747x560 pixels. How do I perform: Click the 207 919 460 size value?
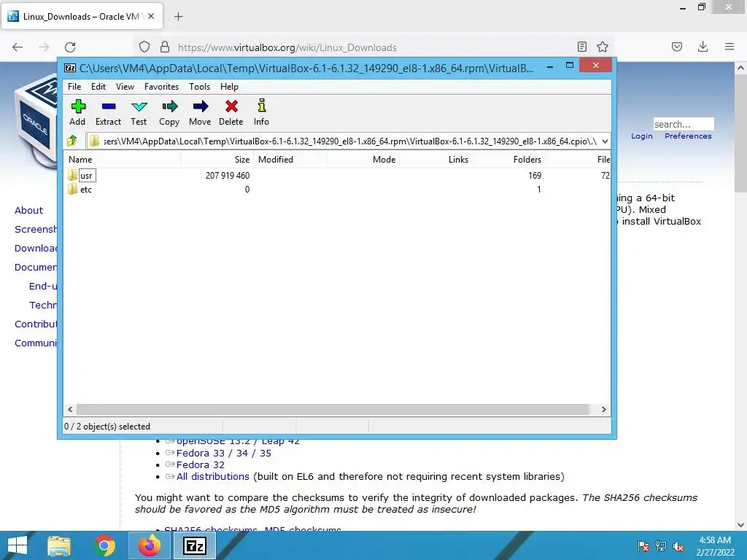tap(228, 175)
